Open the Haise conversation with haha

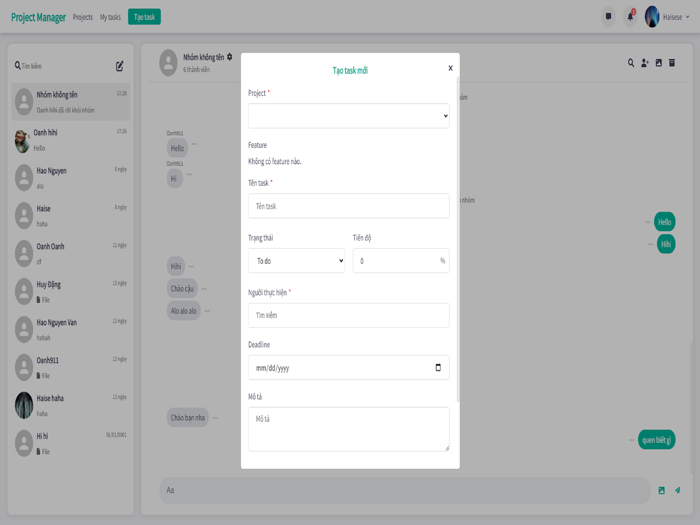point(71,216)
